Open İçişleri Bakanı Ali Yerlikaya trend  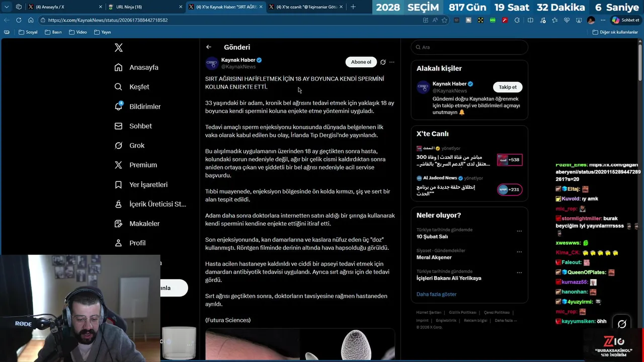pos(449,278)
